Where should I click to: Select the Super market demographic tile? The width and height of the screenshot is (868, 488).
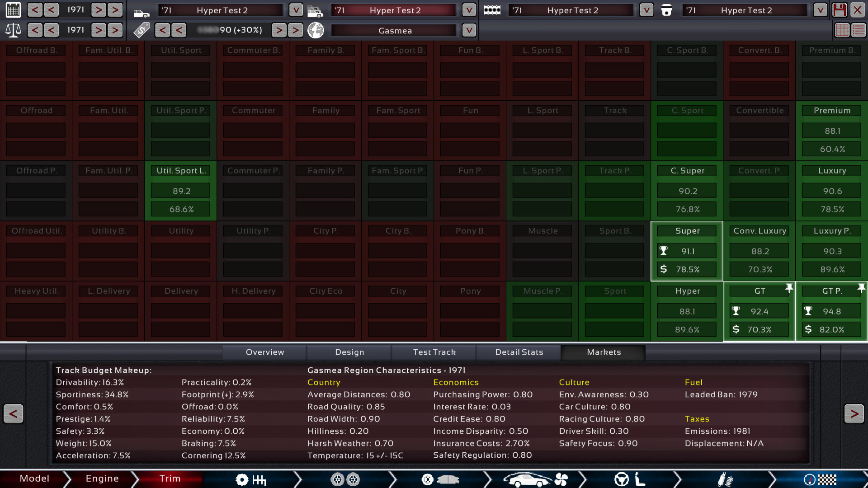(687, 251)
